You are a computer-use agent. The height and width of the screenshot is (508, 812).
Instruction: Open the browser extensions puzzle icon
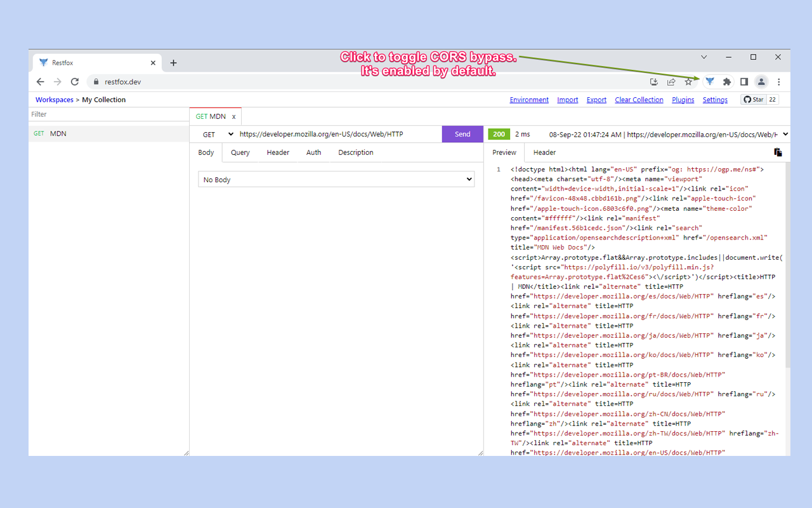tap(726, 81)
